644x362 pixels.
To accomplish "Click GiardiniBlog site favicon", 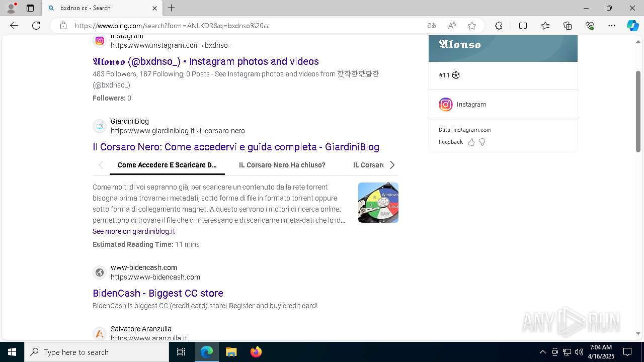I will click(100, 126).
